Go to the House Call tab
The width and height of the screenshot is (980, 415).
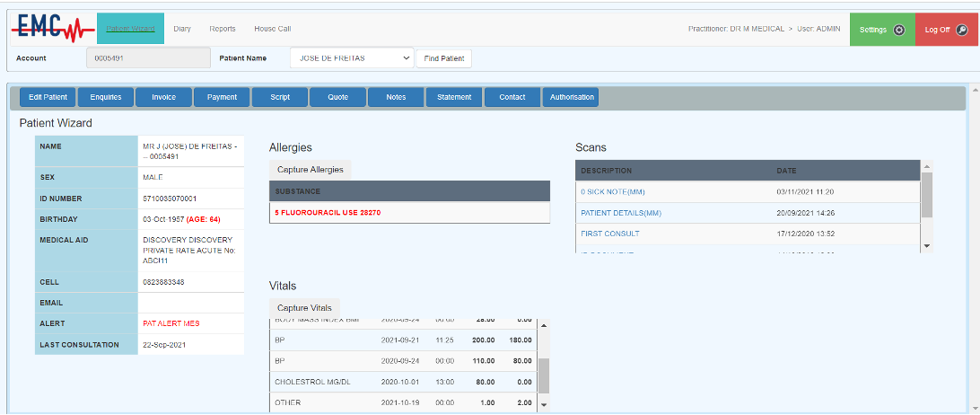(273, 29)
